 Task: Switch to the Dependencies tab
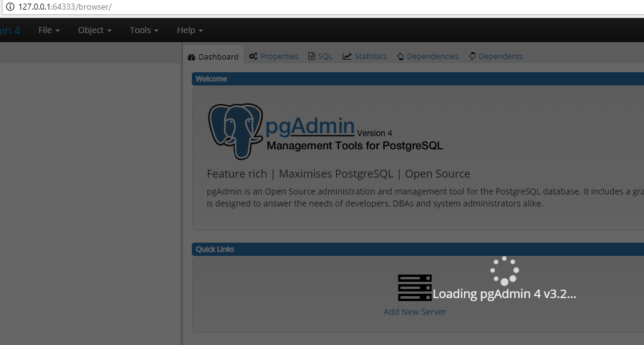428,57
